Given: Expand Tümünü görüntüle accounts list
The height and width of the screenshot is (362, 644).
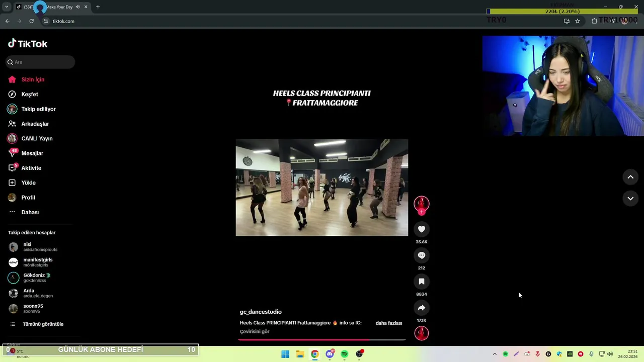Looking at the screenshot, I should click(37, 324).
